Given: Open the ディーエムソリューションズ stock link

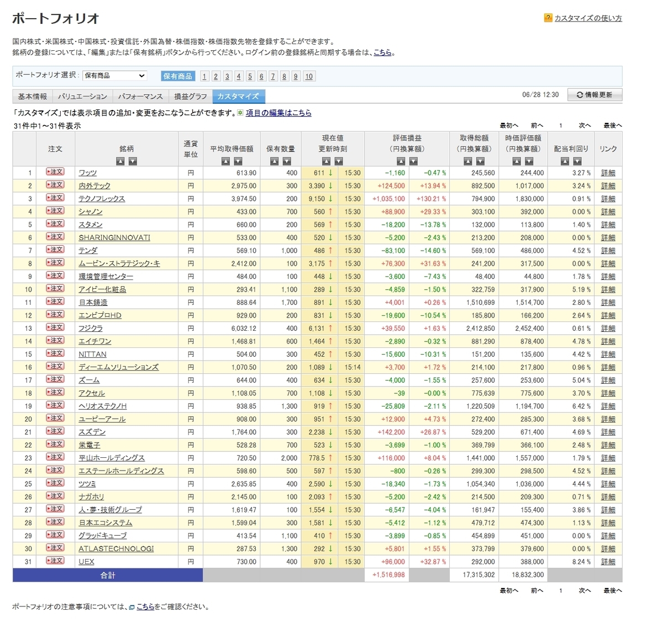Looking at the screenshot, I should (x=119, y=367).
